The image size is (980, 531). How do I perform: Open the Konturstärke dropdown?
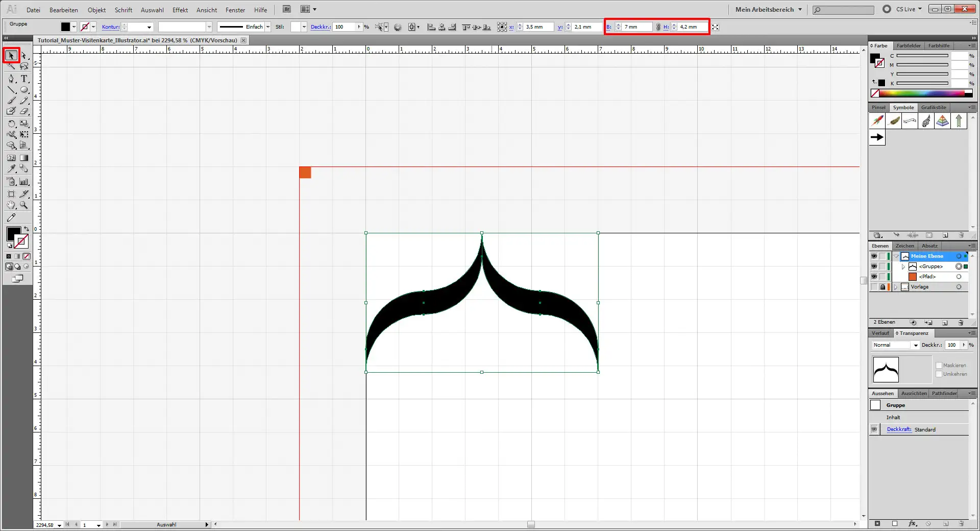tap(148, 27)
